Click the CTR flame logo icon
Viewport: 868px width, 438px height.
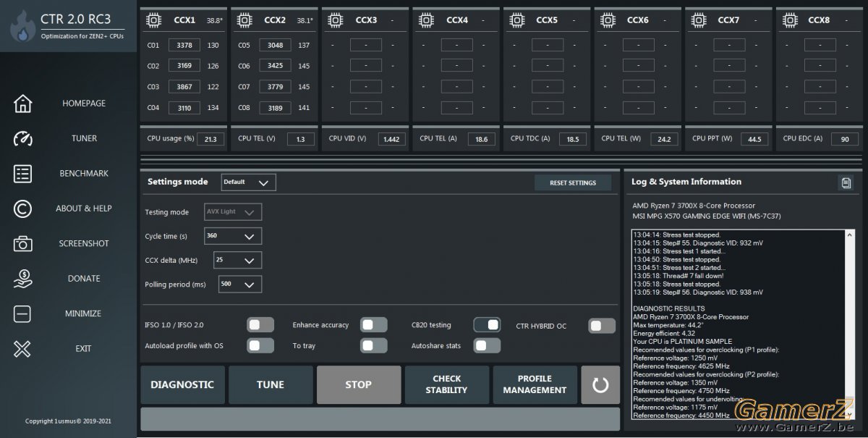pos(22,25)
